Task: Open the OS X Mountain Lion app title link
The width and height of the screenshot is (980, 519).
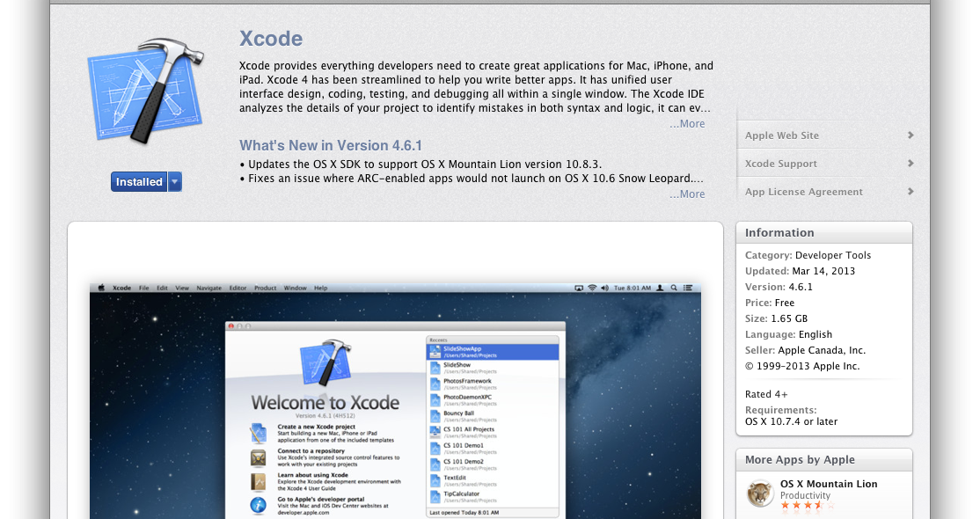Action: click(x=829, y=484)
